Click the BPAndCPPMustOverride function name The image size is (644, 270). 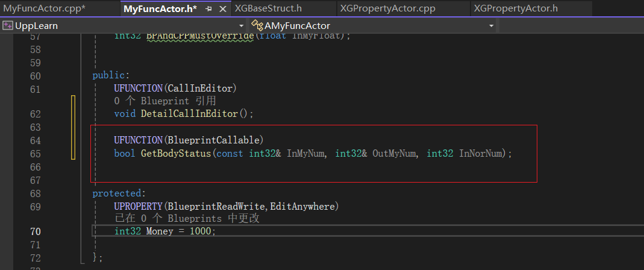pos(199,36)
